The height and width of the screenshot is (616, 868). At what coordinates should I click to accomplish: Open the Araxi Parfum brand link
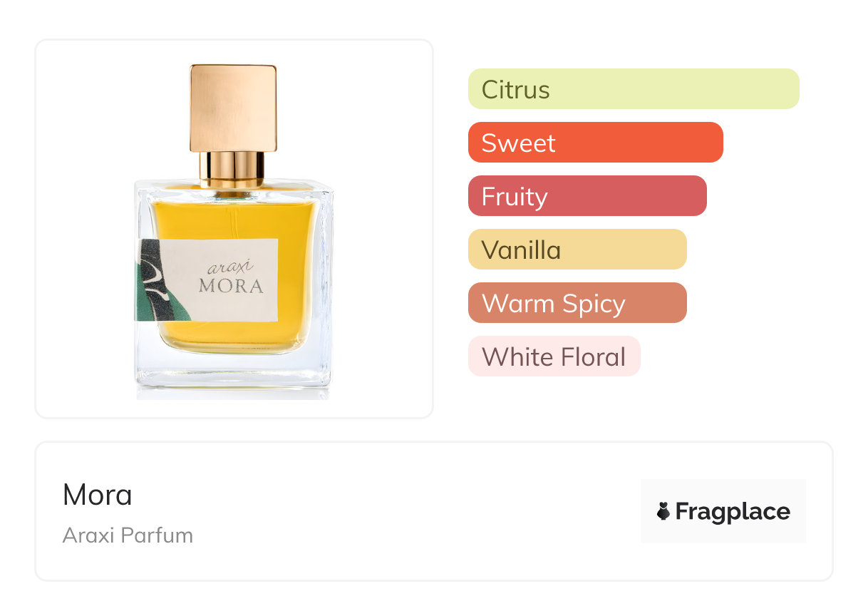point(128,535)
